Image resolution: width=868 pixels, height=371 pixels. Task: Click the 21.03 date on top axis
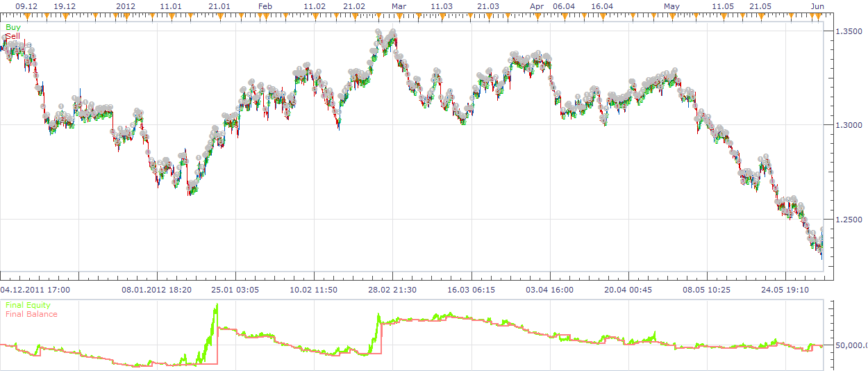click(488, 6)
